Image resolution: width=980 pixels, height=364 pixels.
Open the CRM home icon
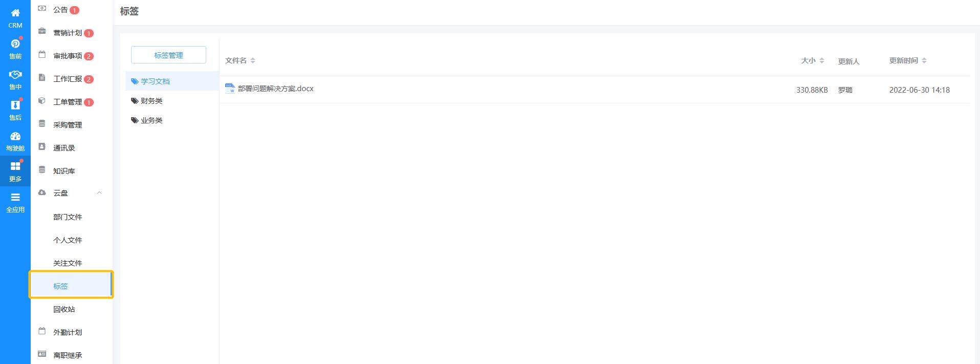[x=15, y=13]
